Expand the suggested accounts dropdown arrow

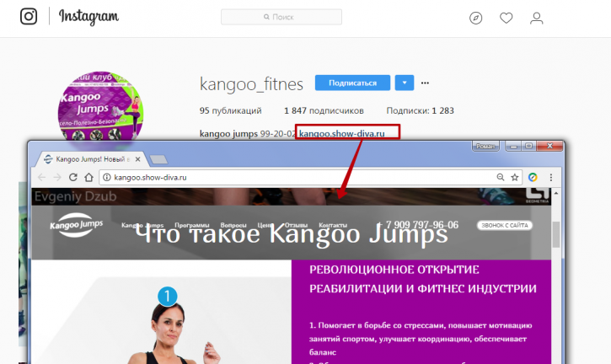pos(405,83)
